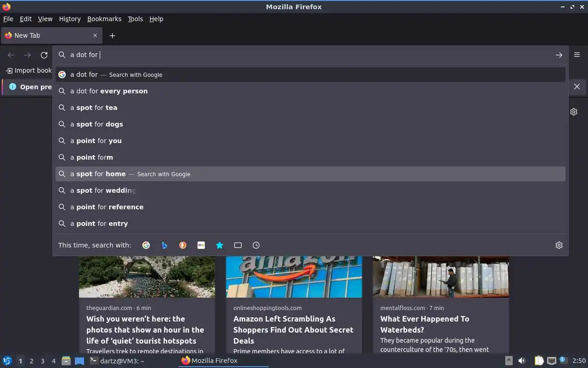This screenshot has height=368, width=588.
Task: Search in History clock icon
Action: (x=256, y=245)
